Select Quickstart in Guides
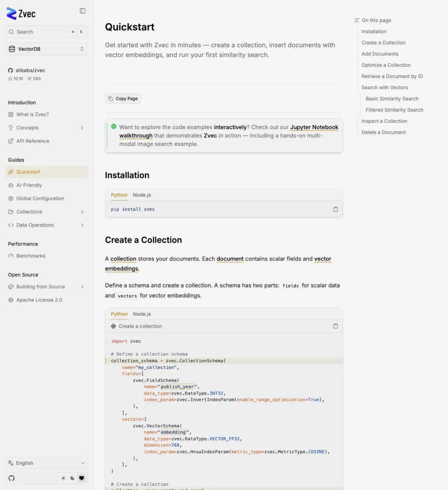This screenshot has height=490, width=448. [x=46, y=172]
